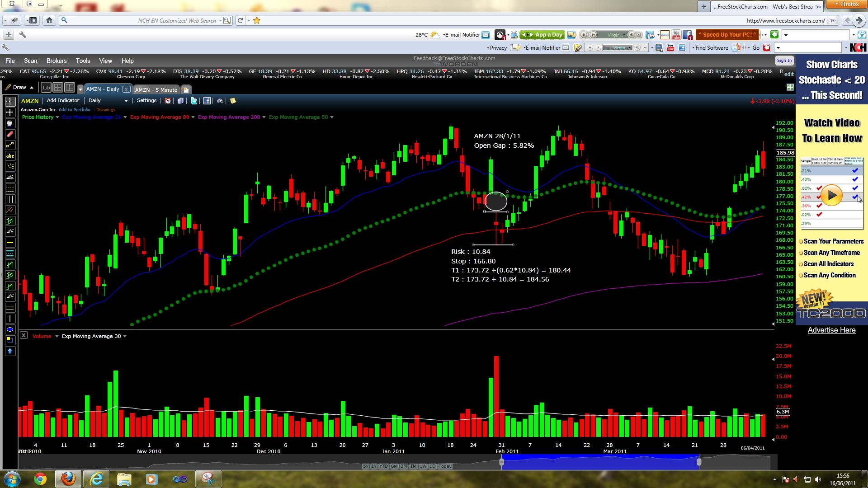This screenshot has width=868, height=488.
Task: Share the chart on Facebook
Action: click(207, 101)
